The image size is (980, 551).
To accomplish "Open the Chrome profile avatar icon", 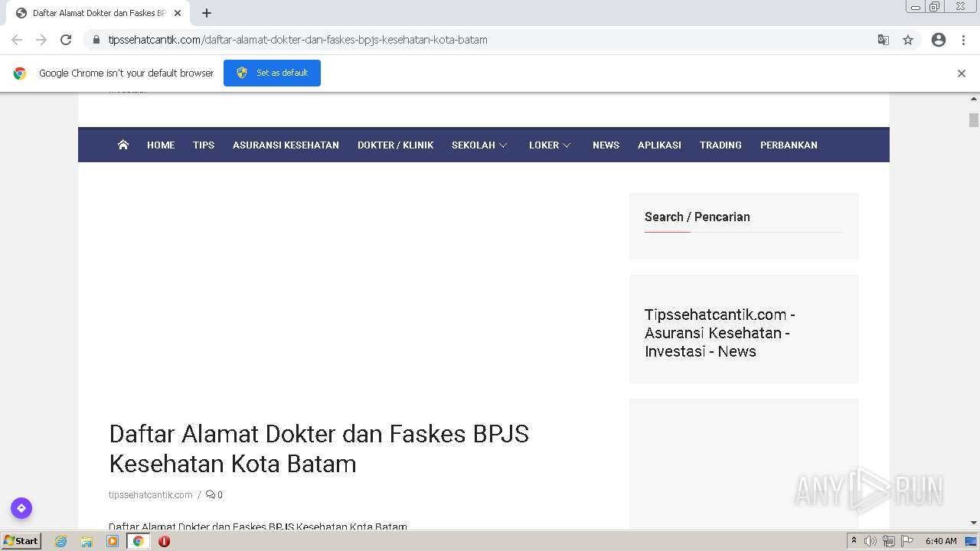I will click(939, 40).
